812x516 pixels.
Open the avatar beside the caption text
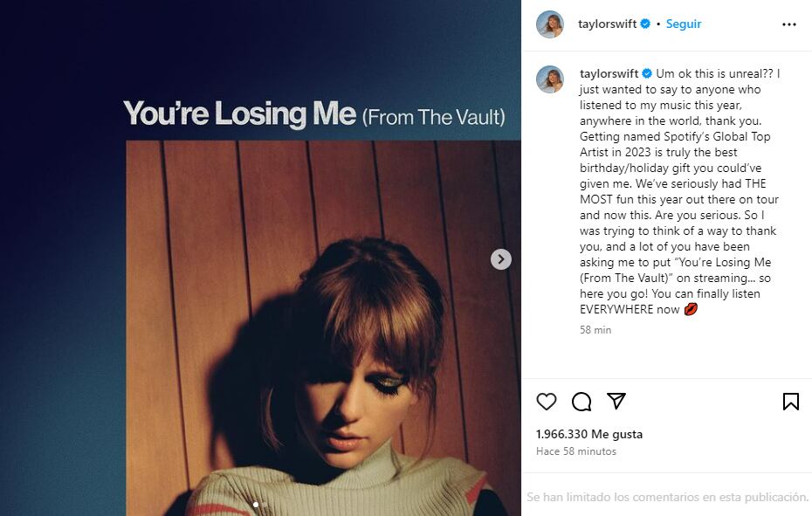[x=550, y=79]
